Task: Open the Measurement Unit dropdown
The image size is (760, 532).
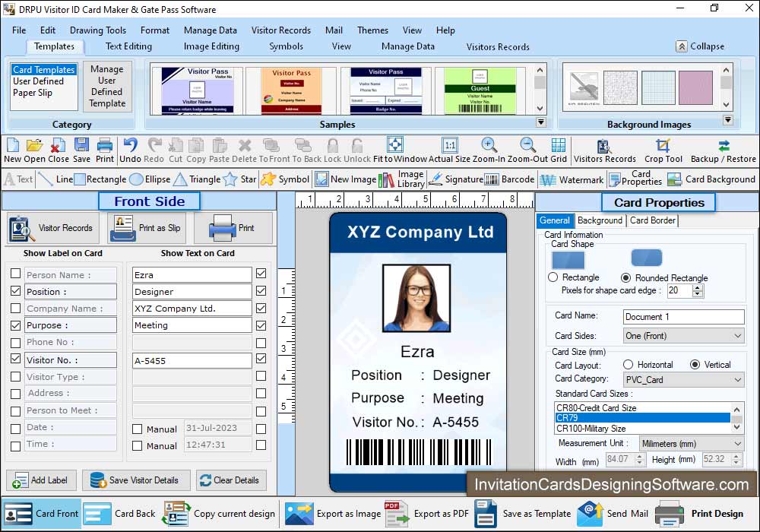Action: (x=691, y=443)
